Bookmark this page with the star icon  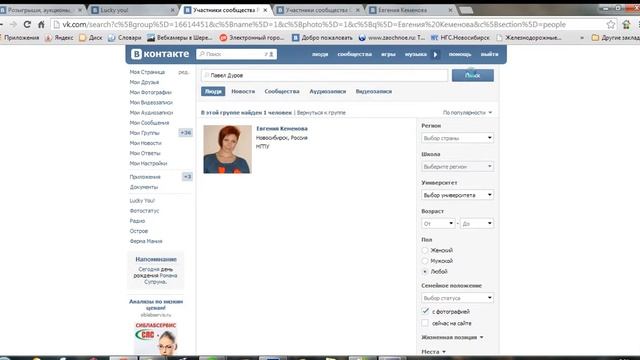click(x=611, y=24)
